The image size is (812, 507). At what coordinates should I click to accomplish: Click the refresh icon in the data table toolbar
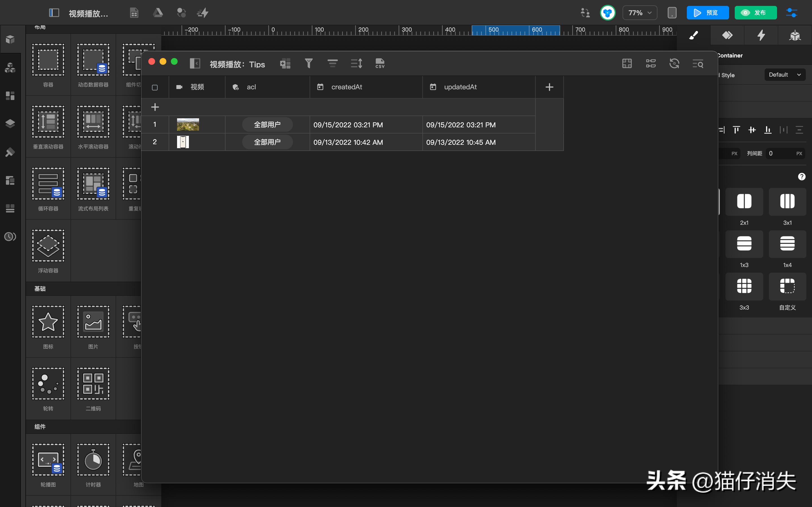(x=674, y=63)
